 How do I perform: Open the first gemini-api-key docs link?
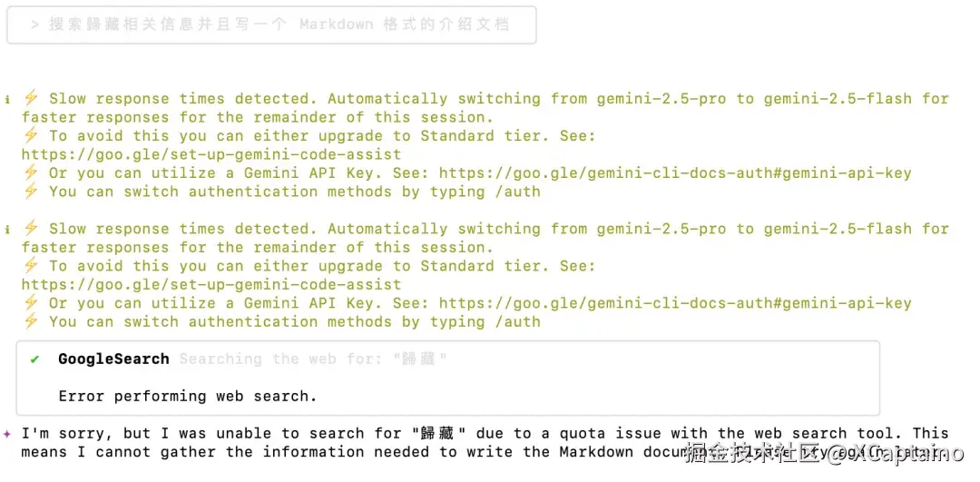(675, 172)
